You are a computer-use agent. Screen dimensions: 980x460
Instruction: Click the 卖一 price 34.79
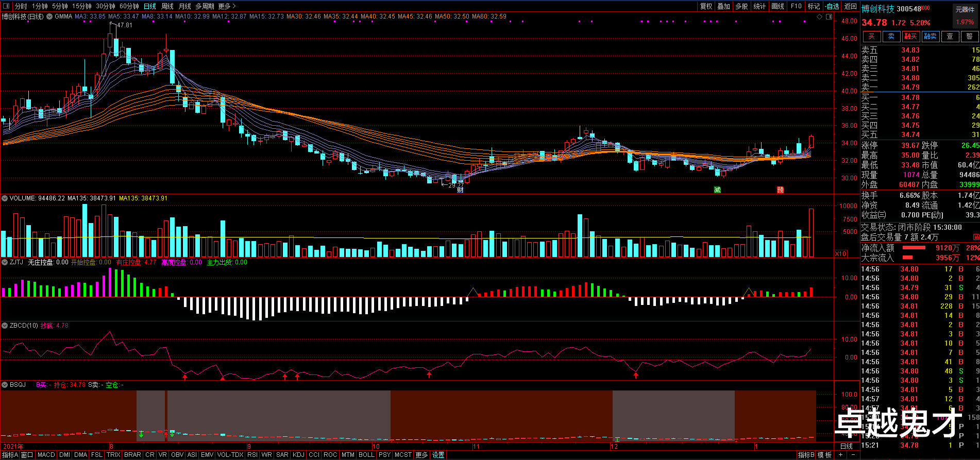[910, 87]
